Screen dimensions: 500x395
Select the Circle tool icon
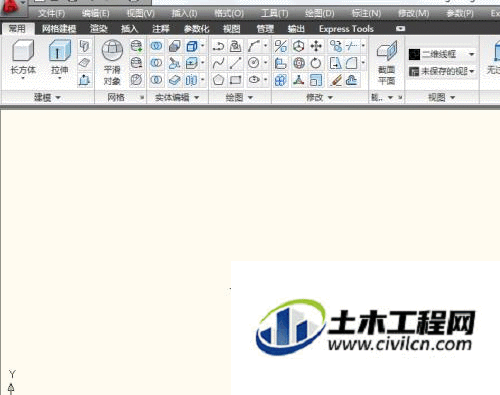(x=254, y=63)
